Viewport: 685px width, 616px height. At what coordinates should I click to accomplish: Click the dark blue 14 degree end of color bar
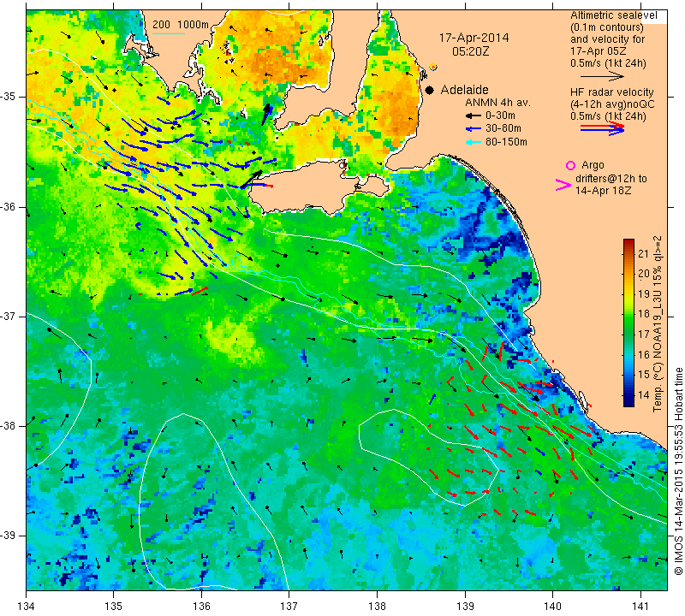tap(628, 403)
